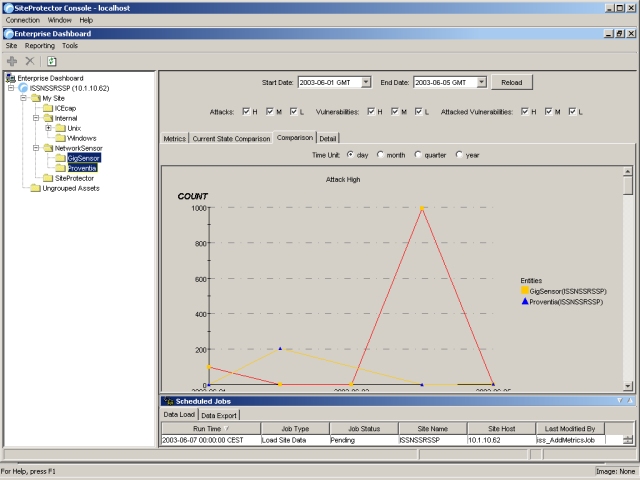640x480 pixels.
Task: Toggle the Attacked Vulnerabilities L checkbox
Action: coord(572,111)
